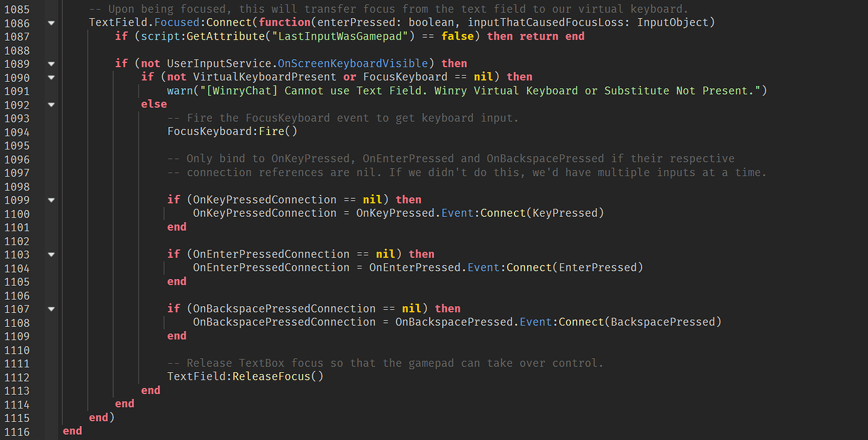Collapse the OnBackspacePressedConnection if block
The width and height of the screenshot is (868, 440).
click(50, 308)
